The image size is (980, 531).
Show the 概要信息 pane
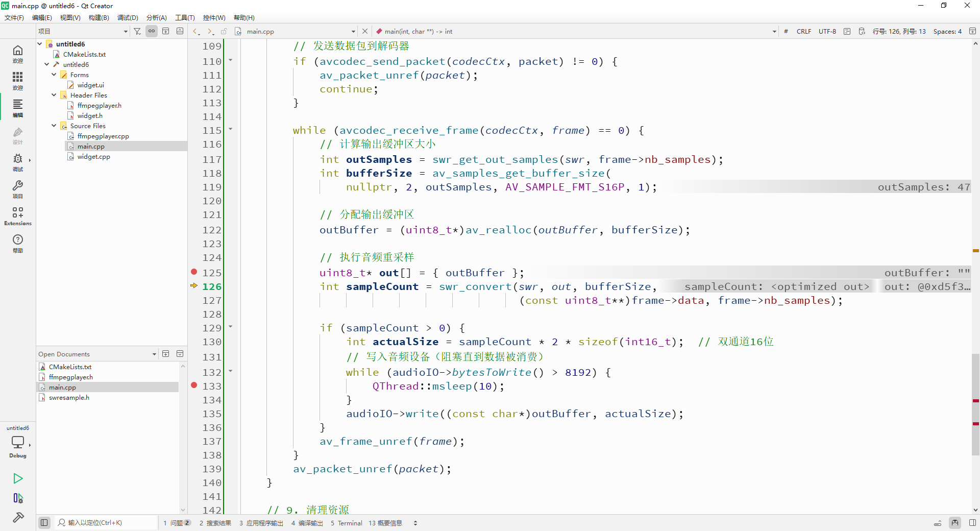(x=385, y=523)
